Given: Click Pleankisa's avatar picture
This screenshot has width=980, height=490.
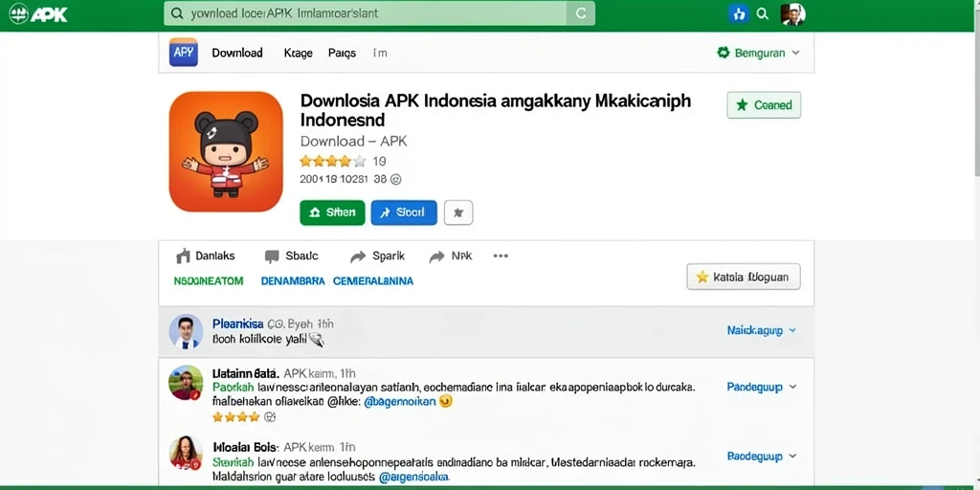Looking at the screenshot, I should (x=186, y=331).
